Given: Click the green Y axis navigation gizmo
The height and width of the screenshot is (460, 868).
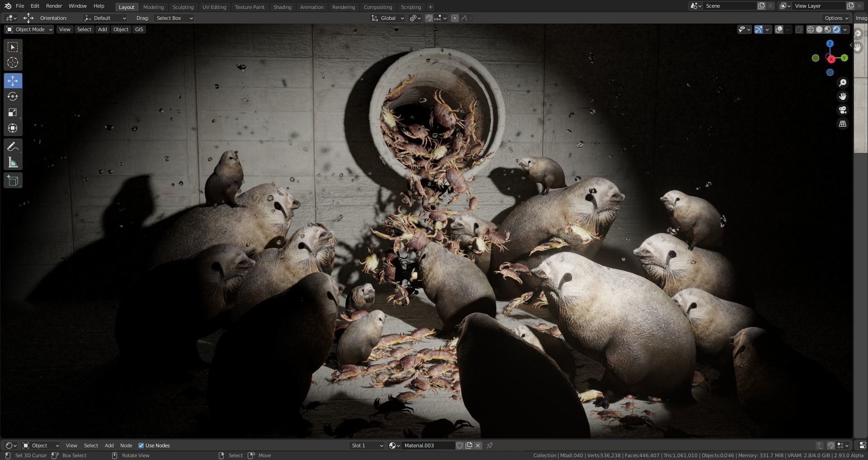Looking at the screenshot, I should (x=844, y=58).
